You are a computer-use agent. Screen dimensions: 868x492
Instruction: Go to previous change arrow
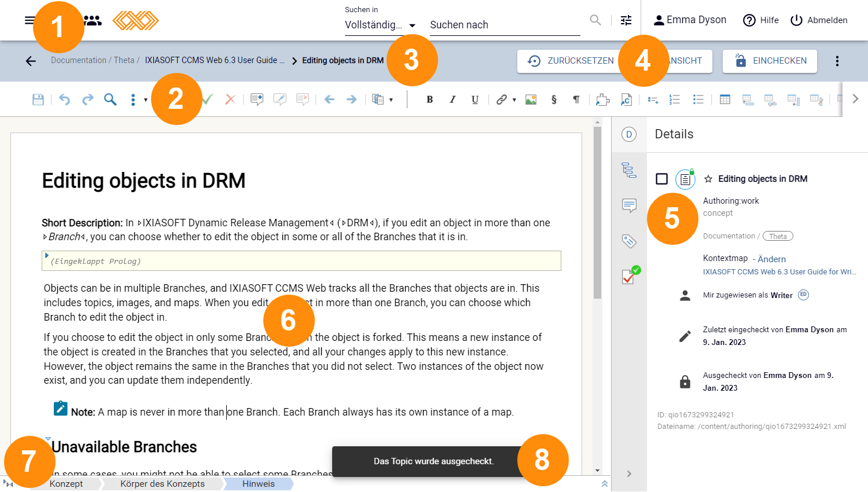point(329,100)
